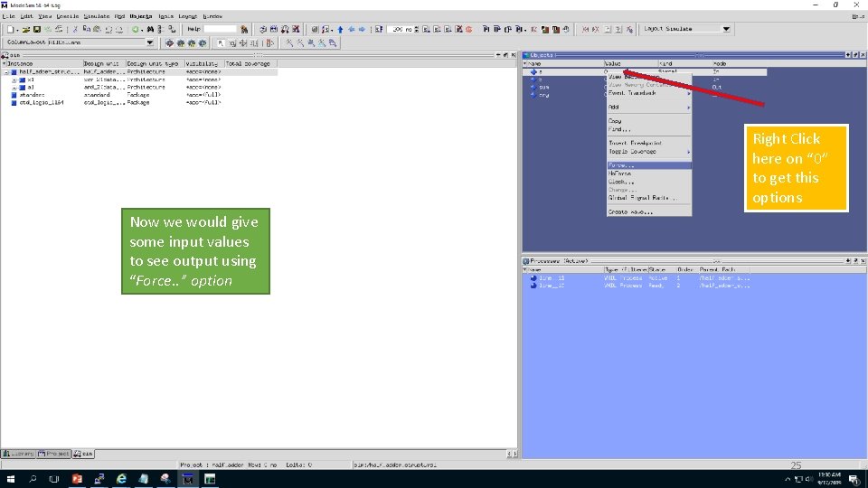Select the sum signal in Objects panel
The image size is (868, 488).
543,88
